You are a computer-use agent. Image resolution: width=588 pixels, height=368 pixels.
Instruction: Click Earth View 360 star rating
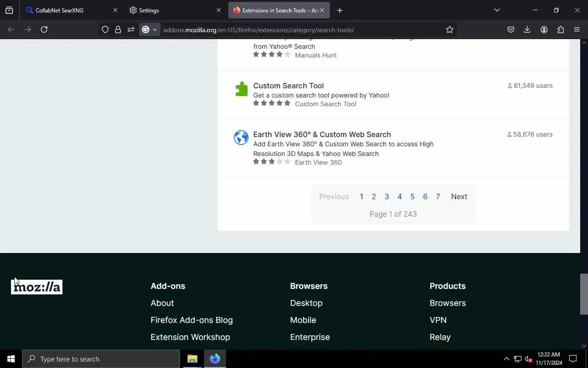coord(272,161)
